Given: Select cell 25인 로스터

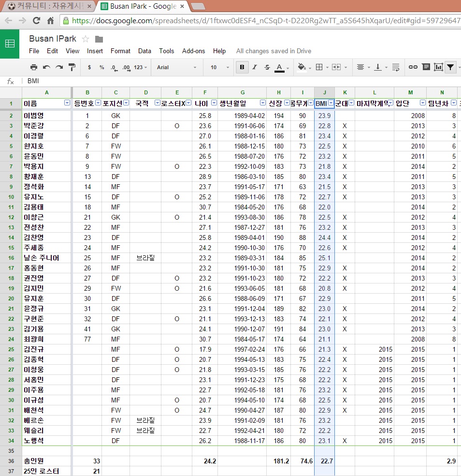Looking at the screenshot, I should [x=47, y=471].
